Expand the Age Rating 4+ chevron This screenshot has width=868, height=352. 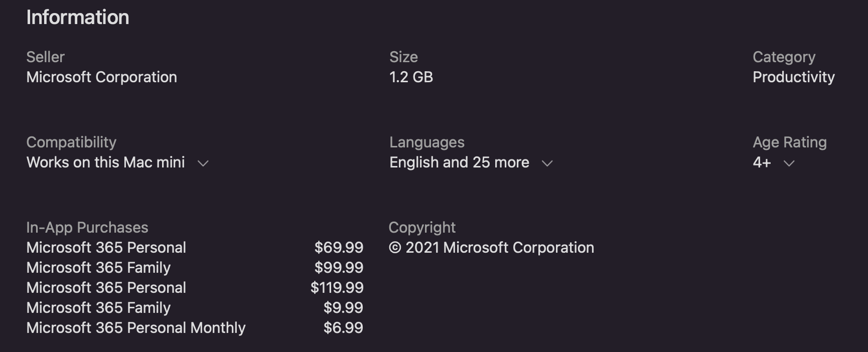pos(789,163)
